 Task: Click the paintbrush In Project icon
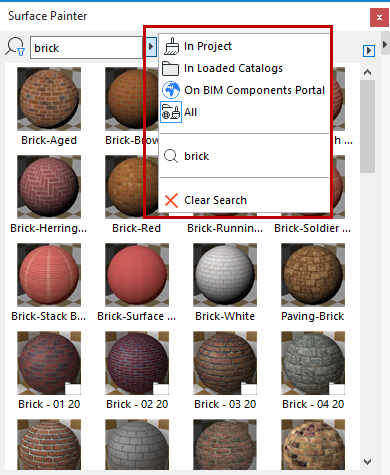[x=171, y=46]
